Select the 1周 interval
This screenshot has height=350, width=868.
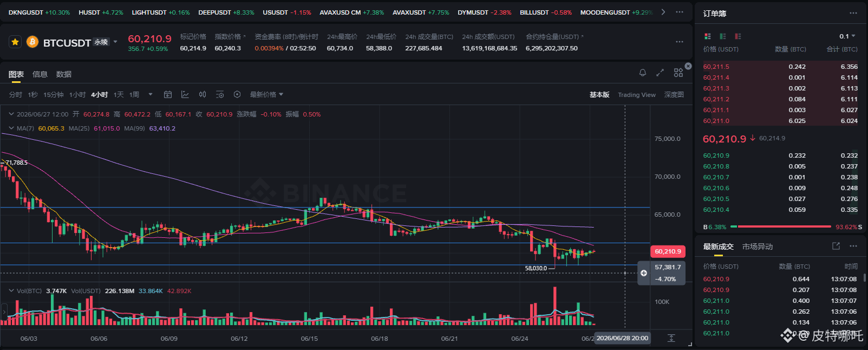(x=134, y=95)
